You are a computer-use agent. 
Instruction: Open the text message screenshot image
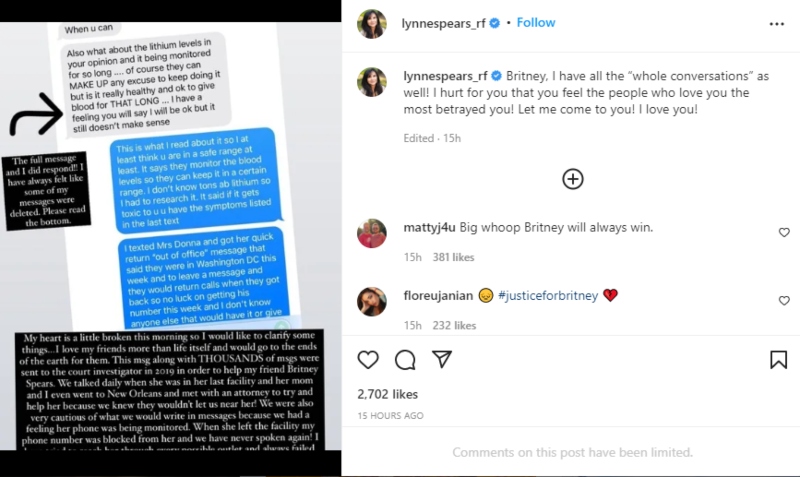(170, 236)
